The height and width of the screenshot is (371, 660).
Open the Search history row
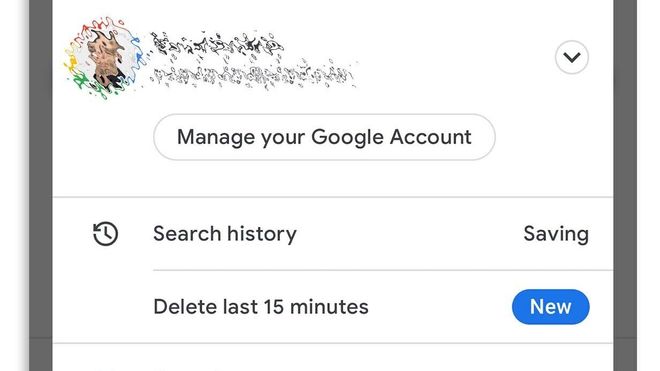(333, 234)
